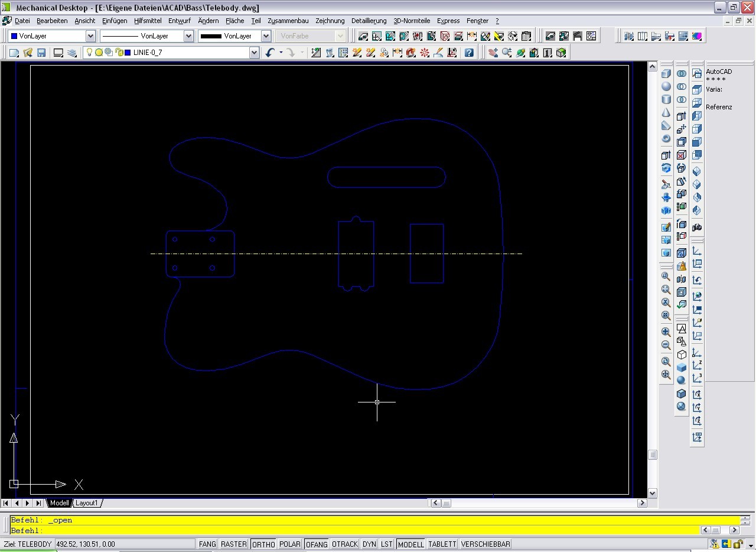The width and height of the screenshot is (756, 552).
Task: Apply Gouraud shaded sphere icon
Action: tap(682, 381)
